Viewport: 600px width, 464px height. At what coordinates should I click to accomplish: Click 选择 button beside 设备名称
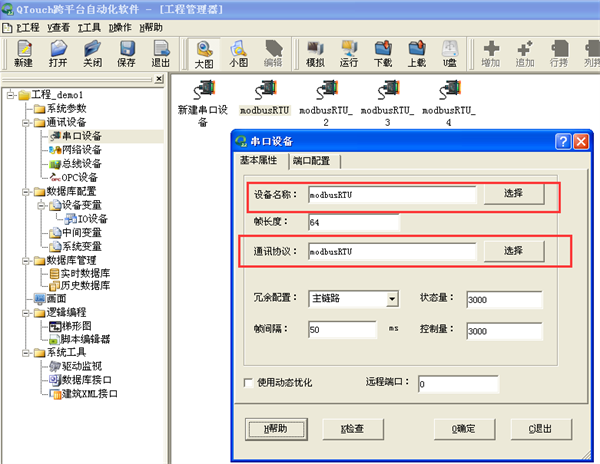[514, 194]
